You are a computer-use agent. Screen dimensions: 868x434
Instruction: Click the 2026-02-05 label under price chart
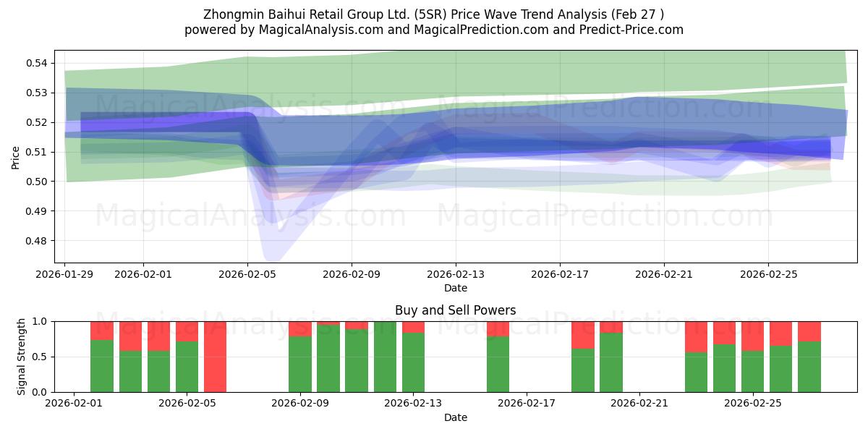tap(247, 274)
